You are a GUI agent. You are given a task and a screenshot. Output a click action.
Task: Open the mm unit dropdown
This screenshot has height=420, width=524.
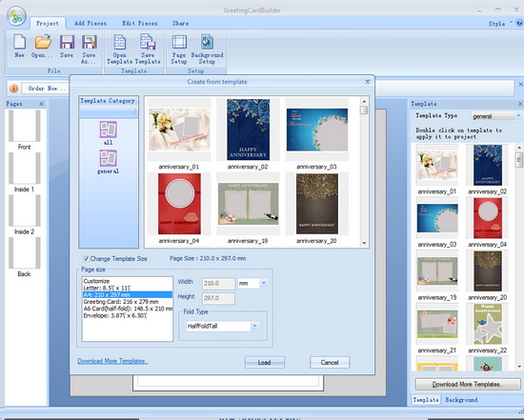pos(263,284)
